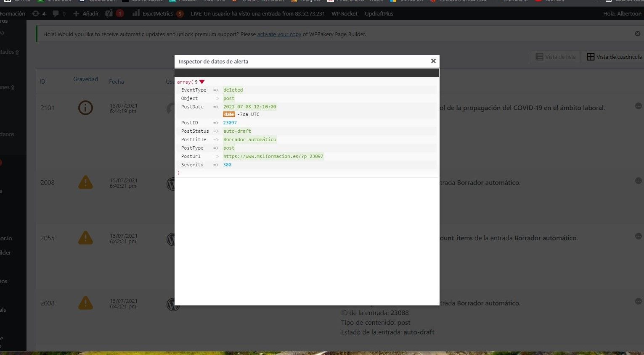Sort by the Gravedad column header
This screenshot has width=644, height=355.
coord(85,79)
